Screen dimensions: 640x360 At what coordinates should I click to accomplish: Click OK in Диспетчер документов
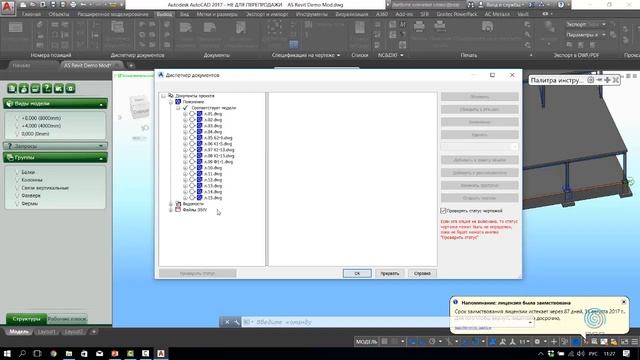coord(357,273)
